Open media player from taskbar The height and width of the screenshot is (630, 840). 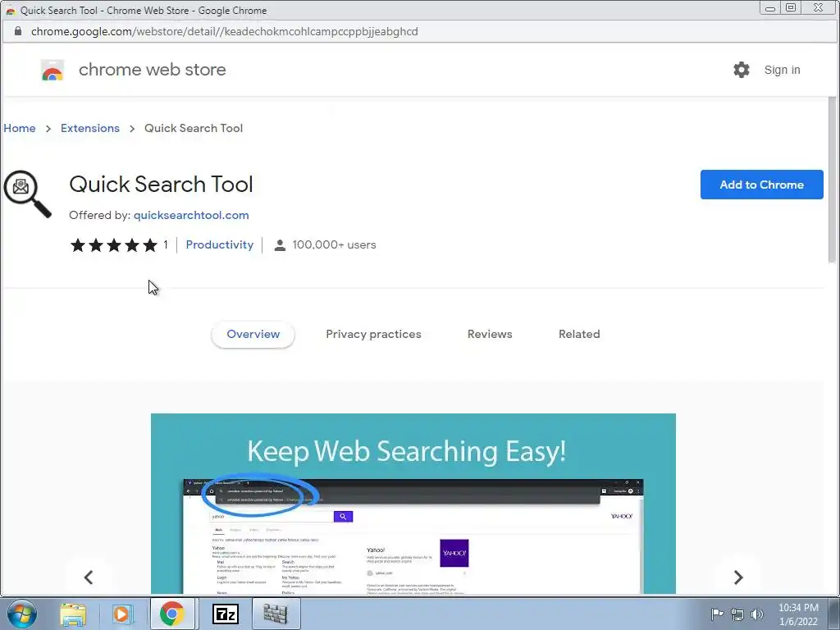pyautogui.click(x=121, y=614)
